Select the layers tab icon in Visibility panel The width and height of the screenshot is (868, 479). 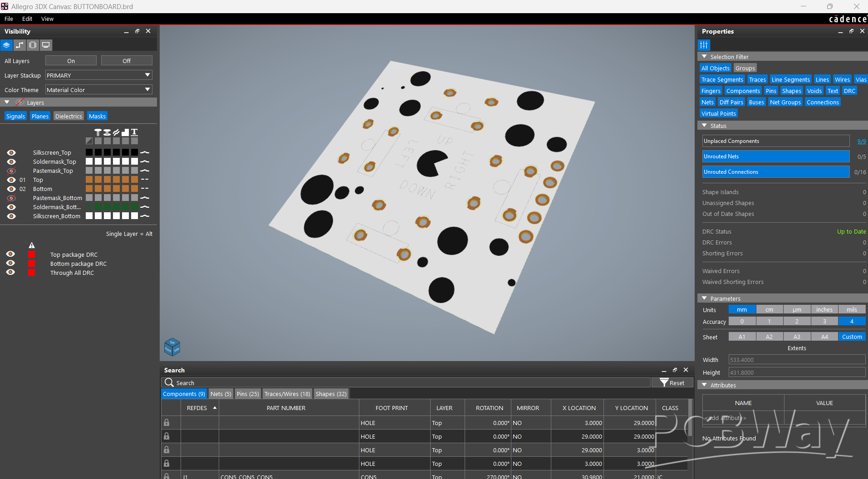pyautogui.click(x=6, y=45)
